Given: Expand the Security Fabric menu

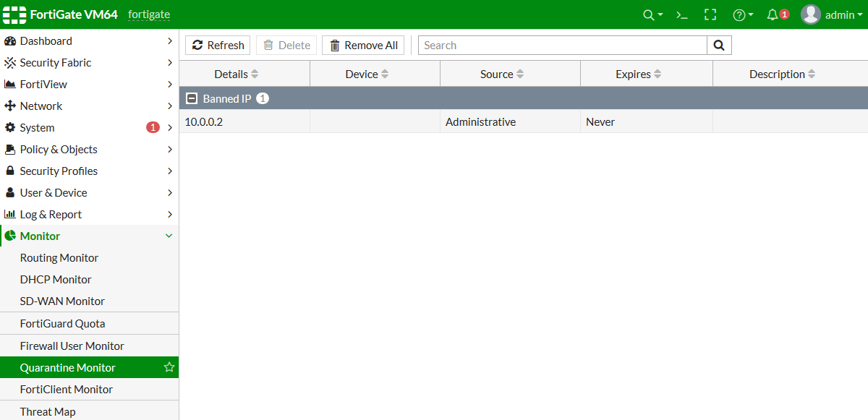Looking at the screenshot, I should click(x=89, y=63).
